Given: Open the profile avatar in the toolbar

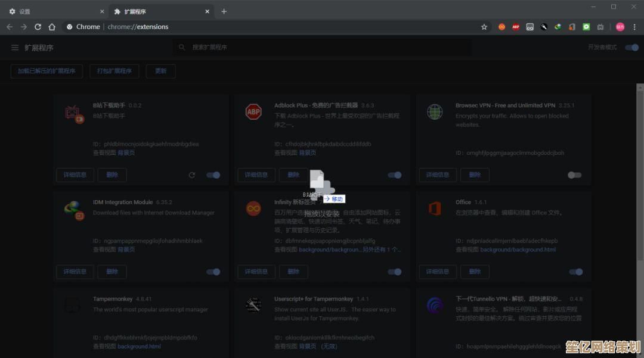Looking at the screenshot, I should tap(620, 27).
